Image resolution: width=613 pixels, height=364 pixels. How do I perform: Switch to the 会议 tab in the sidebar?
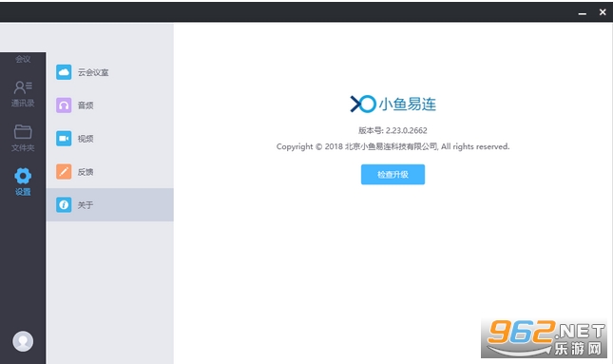23,59
